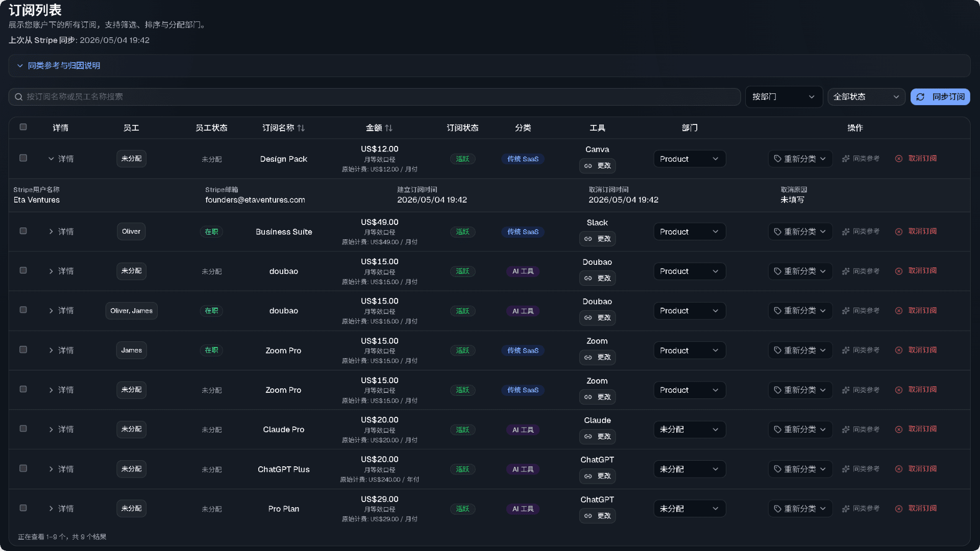Expand Business Suite 详情 row

tap(61, 232)
